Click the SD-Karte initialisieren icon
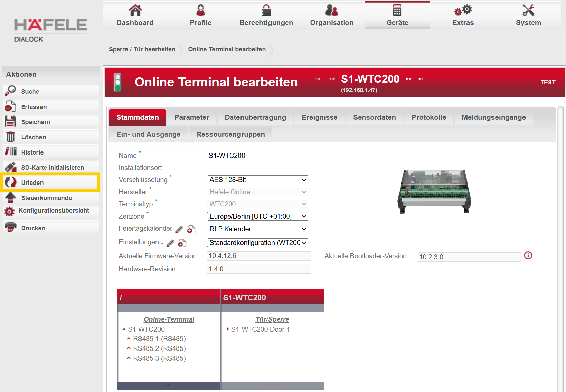The height and width of the screenshot is (392, 566). (x=10, y=167)
